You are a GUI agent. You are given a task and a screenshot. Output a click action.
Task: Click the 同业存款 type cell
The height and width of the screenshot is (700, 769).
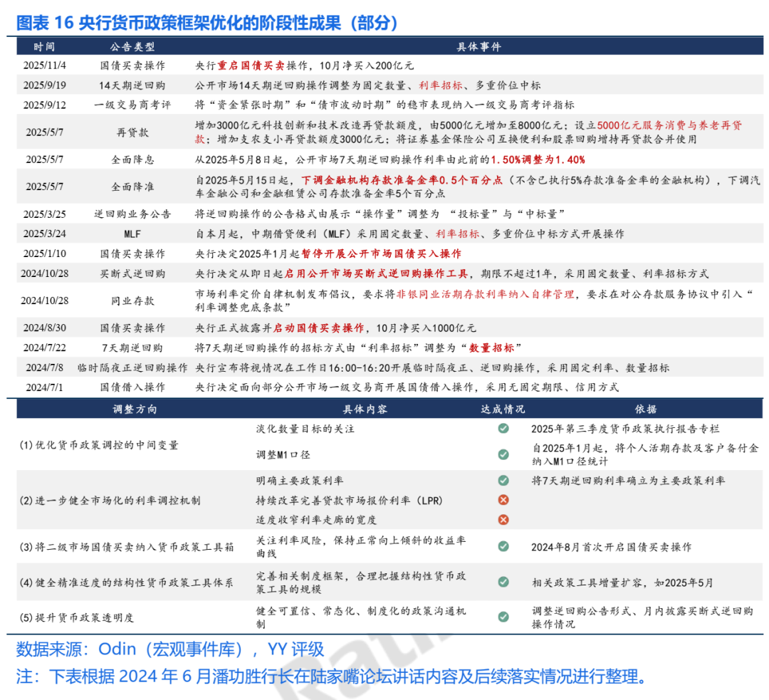click(132, 301)
